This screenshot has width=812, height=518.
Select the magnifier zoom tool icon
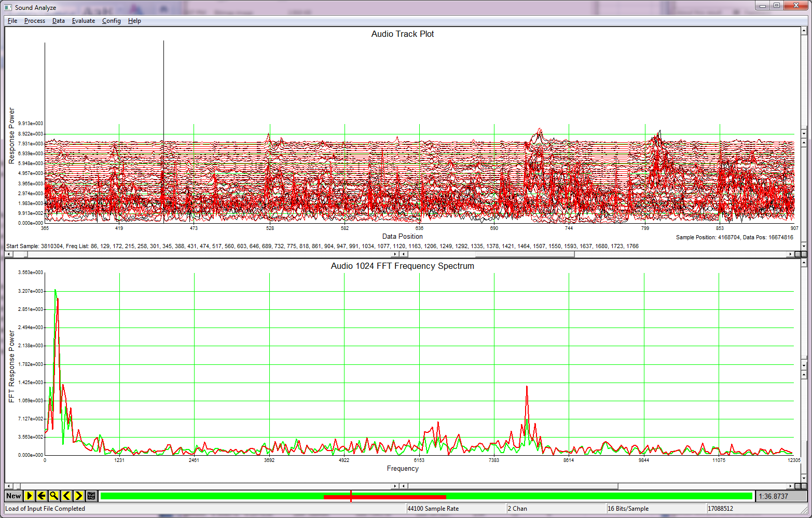pos(53,496)
